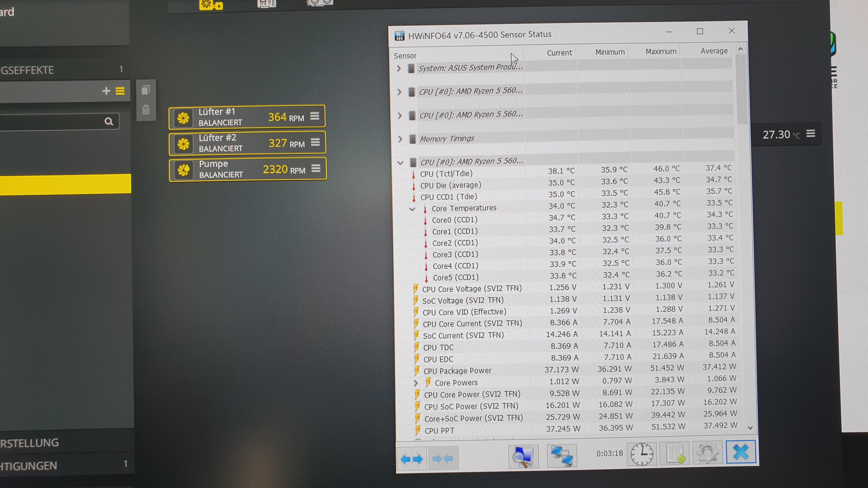Click the inward-pointing collapse arrows button
The image size is (868, 488).
coord(442,459)
